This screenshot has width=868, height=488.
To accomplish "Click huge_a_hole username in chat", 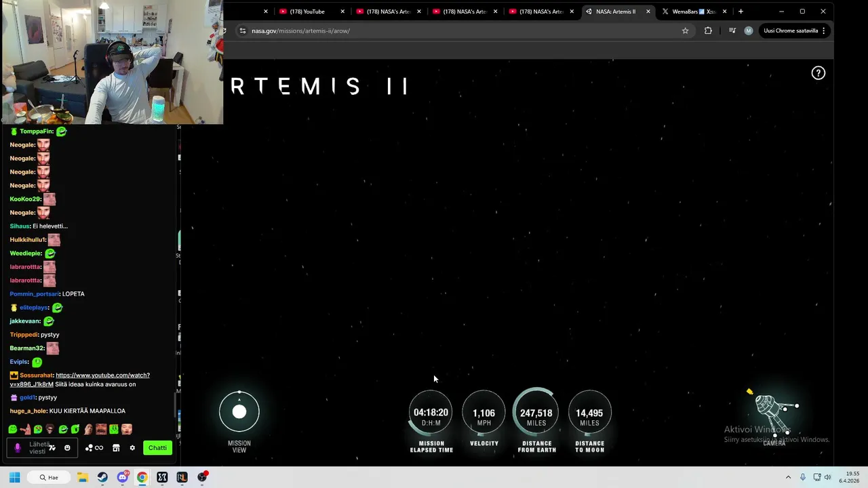I will coord(28,411).
